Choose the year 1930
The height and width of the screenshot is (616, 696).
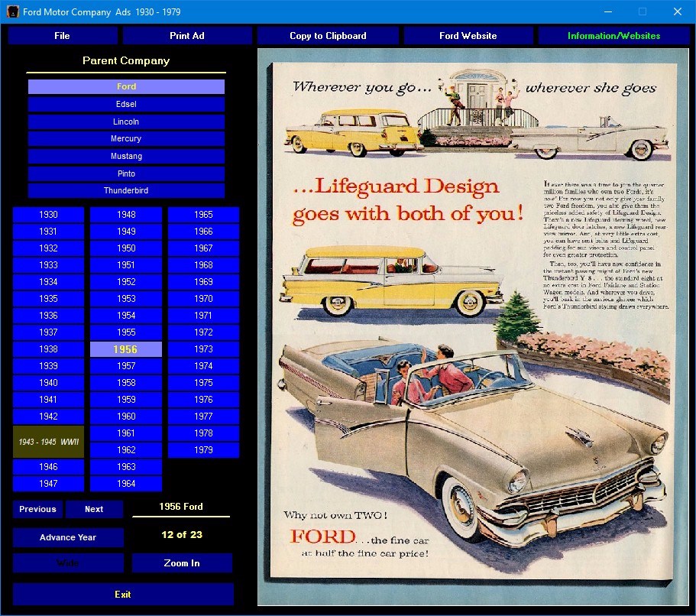click(48, 215)
